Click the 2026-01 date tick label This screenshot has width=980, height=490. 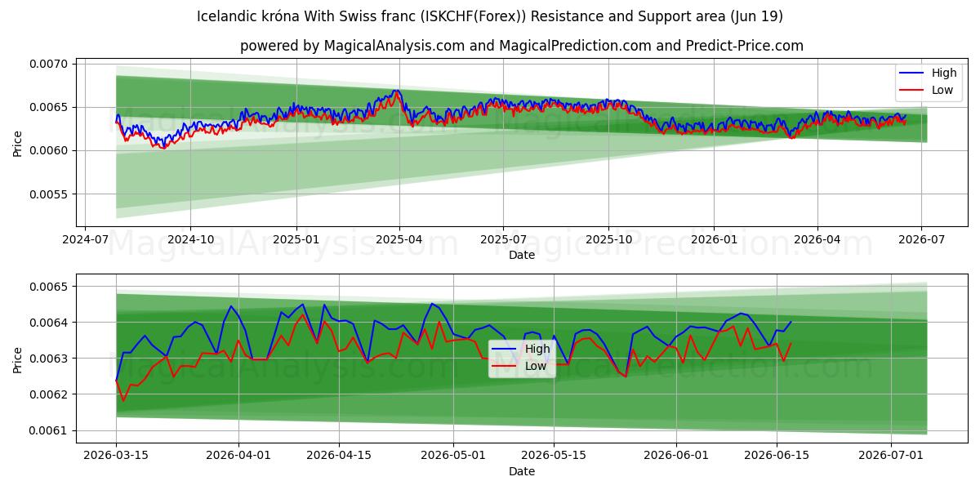tap(713, 239)
